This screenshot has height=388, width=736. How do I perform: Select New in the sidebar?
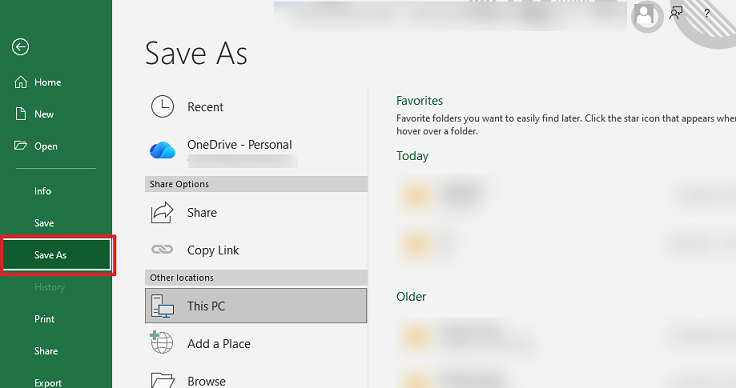[x=56, y=114]
